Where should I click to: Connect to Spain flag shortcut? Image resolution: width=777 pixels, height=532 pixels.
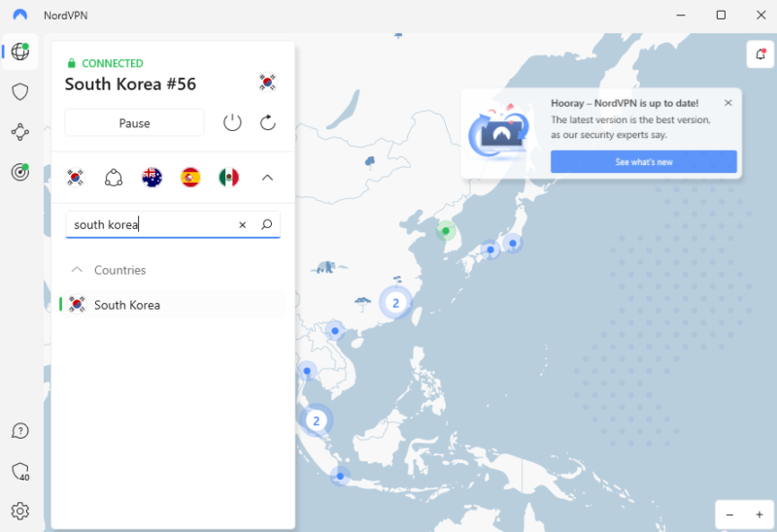pos(190,178)
